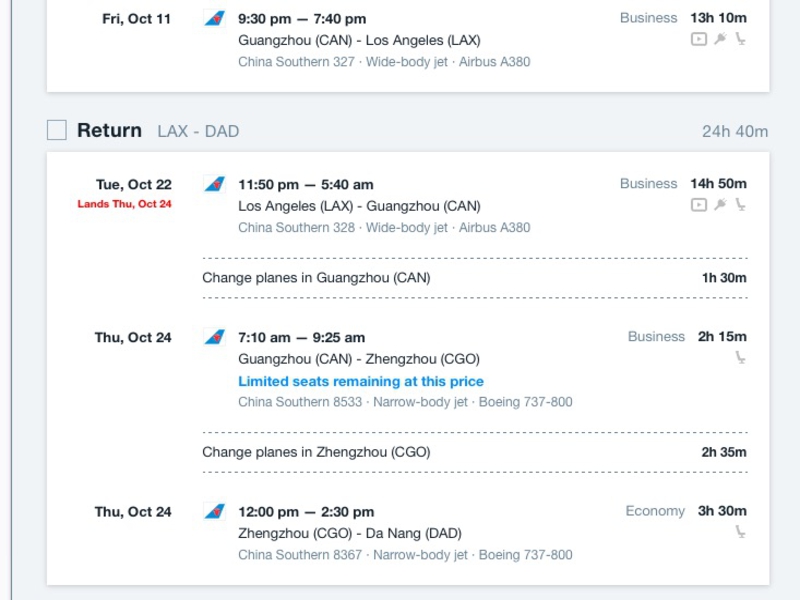Tick the Return LAX - DAD checkbox
The image size is (800, 600).
tap(57, 130)
